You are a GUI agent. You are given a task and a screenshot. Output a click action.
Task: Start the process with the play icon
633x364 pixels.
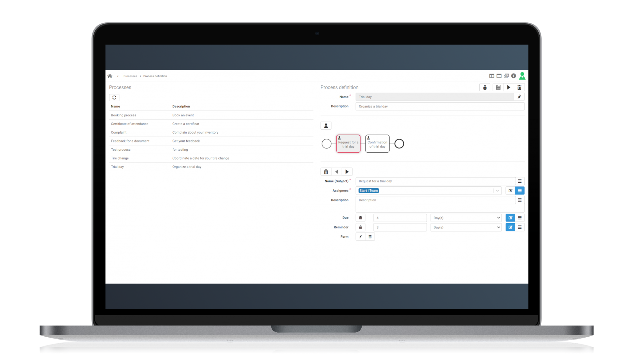(x=509, y=88)
